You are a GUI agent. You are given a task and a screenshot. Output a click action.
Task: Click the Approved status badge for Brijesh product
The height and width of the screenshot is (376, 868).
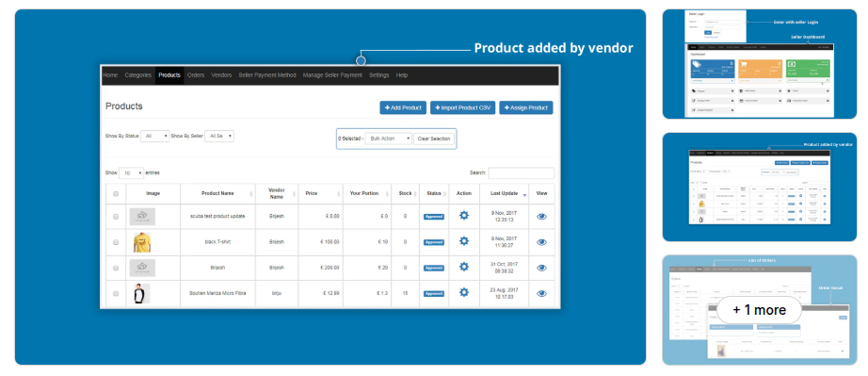click(x=434, y=268)
